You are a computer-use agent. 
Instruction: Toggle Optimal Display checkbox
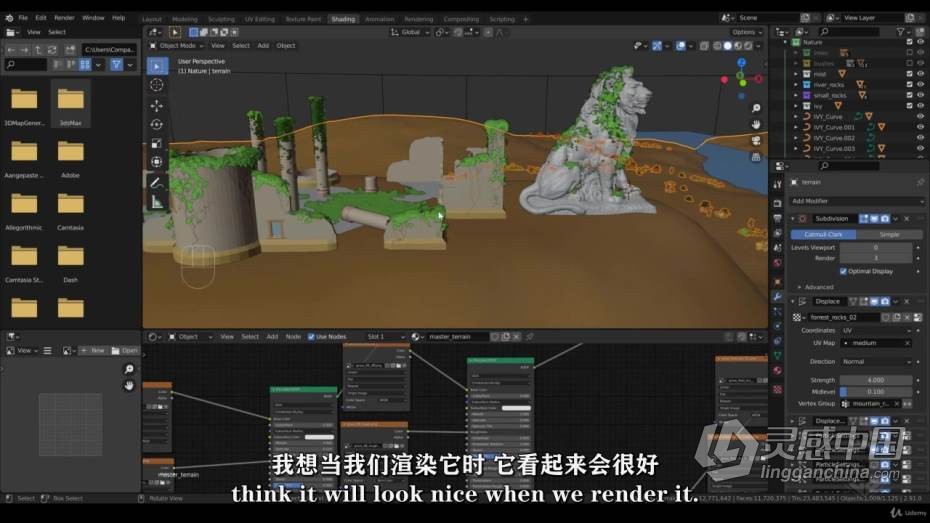coord(843,271)
